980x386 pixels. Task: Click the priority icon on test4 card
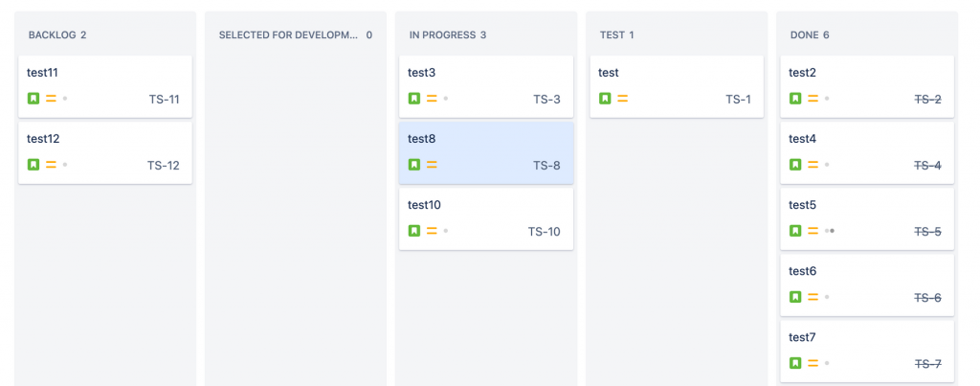(813, 165)
